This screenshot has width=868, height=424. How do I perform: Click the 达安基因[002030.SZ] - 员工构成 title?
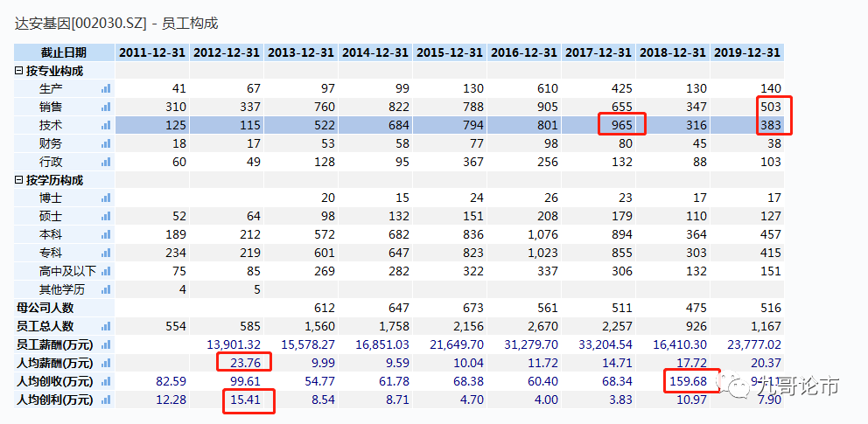(116, 24)
